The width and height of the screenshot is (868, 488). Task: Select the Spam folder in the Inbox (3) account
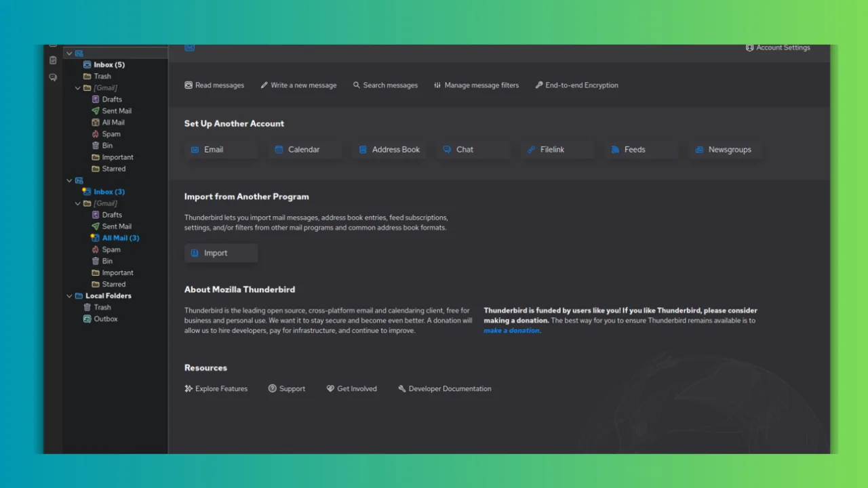(x=111, y=249)
